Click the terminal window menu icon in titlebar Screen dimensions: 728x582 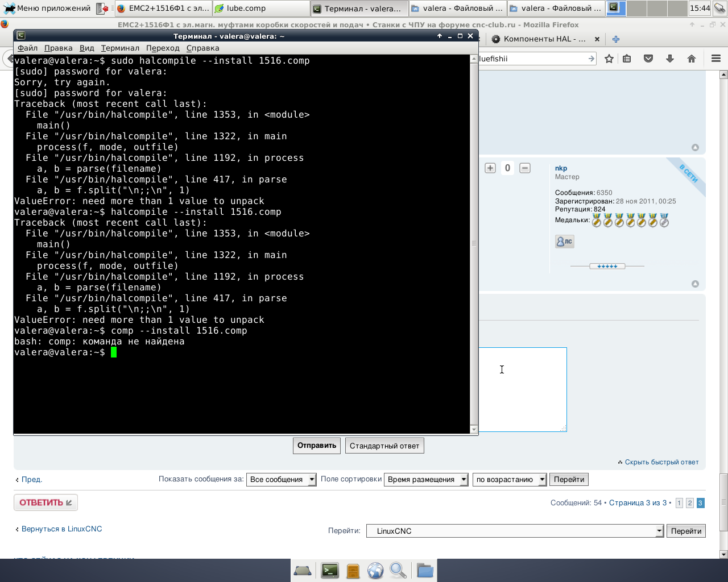click(x=21, y=36)
